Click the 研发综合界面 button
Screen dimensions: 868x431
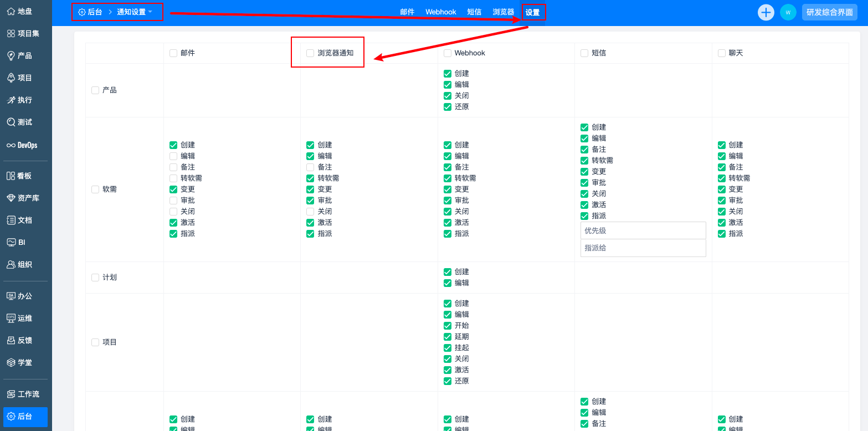[829, 12]
